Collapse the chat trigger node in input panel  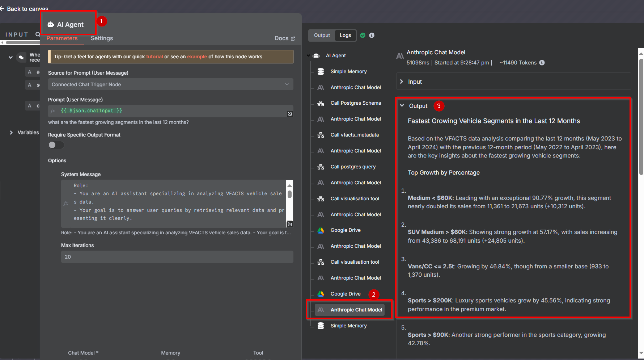10,57
